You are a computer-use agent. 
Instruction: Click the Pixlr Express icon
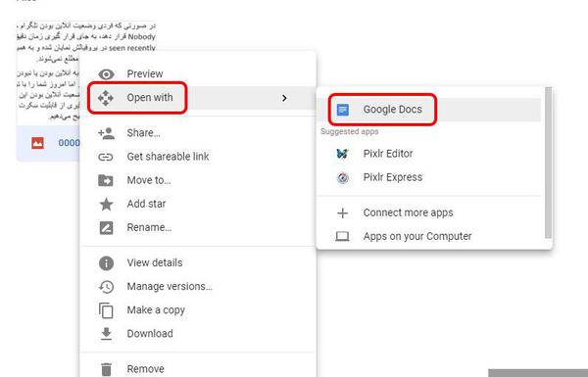point(342,177)
